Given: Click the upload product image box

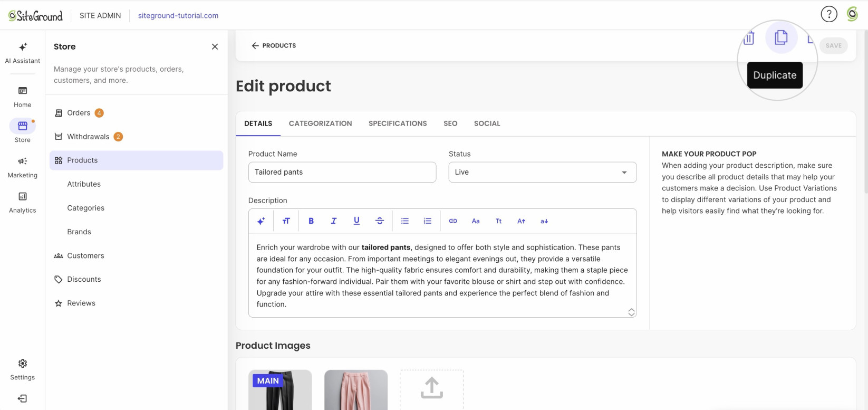Looking at the screenshot, I should click(x=432, y=390).
